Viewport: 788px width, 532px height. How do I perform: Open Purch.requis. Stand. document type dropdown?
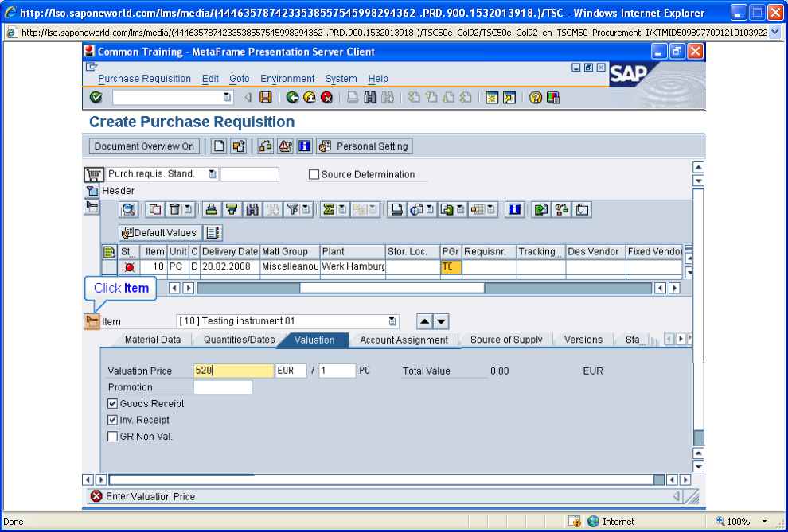coord(213,174)
